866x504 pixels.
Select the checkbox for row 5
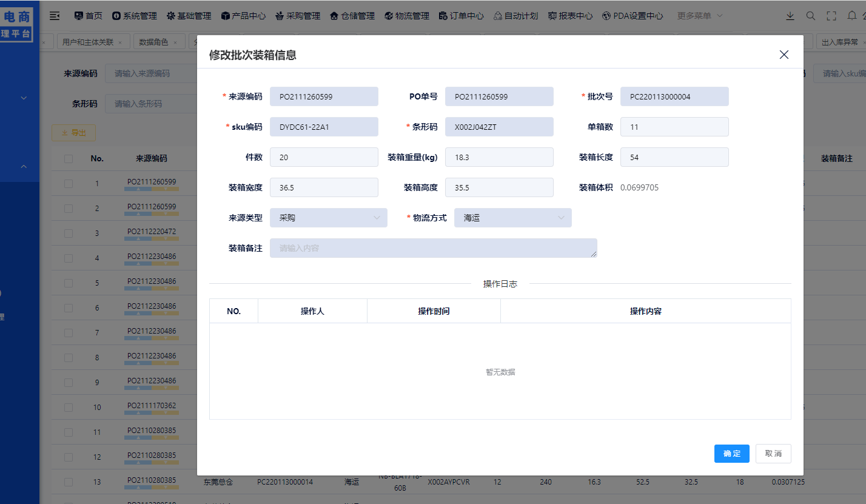coord(69,283)
